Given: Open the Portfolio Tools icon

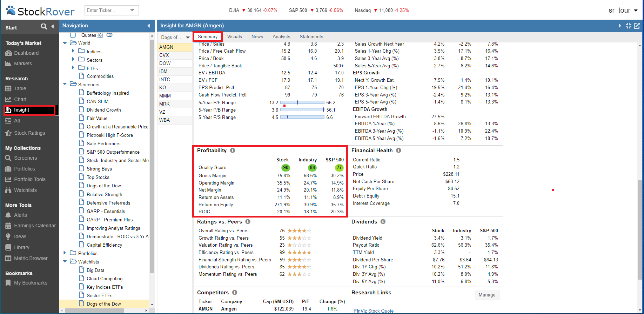Looking at the screenshot, I should (8, 179).
